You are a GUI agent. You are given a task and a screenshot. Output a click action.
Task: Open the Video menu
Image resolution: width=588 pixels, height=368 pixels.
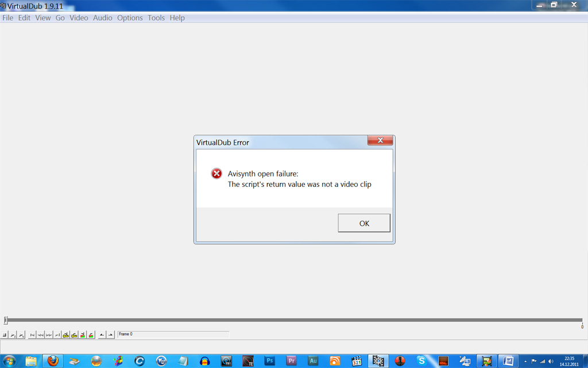[x=79, y=18]
